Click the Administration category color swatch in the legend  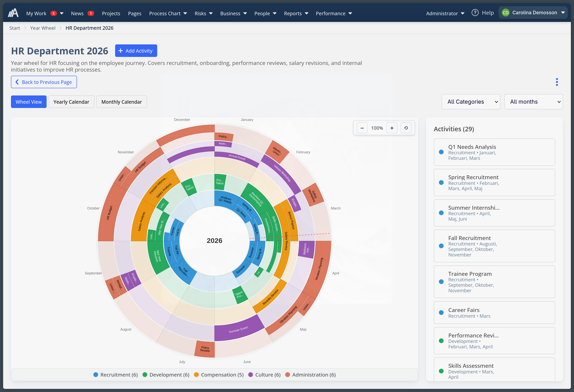[287, 374]
